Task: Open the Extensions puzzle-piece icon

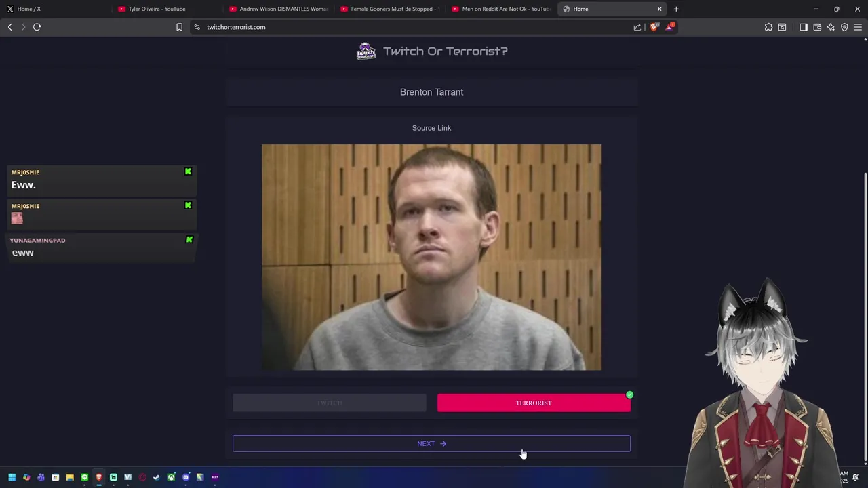Action: coord(768,27)
